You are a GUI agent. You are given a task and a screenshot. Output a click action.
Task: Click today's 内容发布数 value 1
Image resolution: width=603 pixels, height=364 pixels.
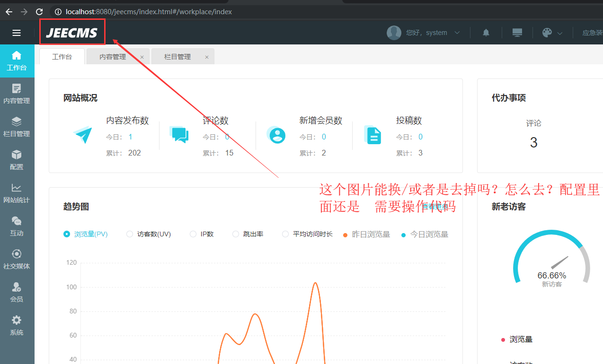pyautogui.click(x=130, y=137)
